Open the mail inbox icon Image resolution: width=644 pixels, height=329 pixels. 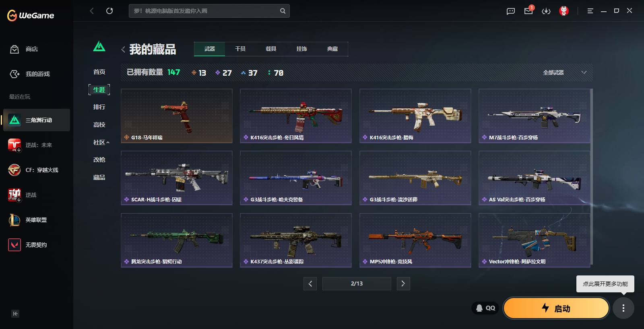coord(528,11)
